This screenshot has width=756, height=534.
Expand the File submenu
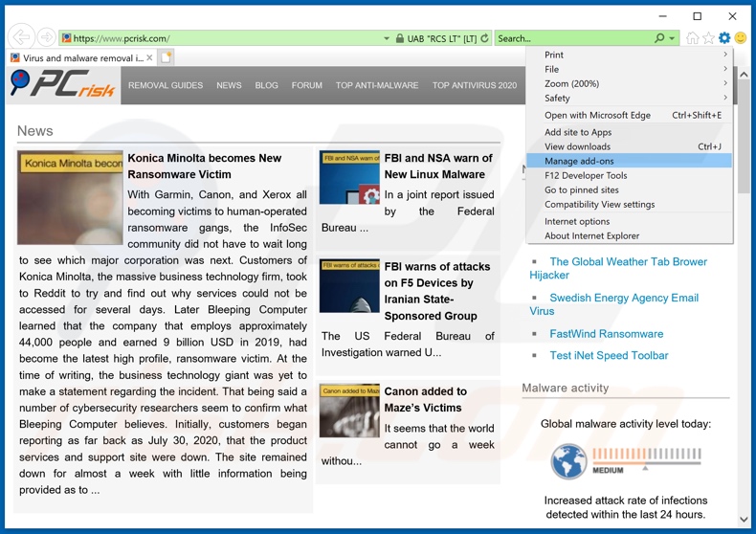coord(629,69)
